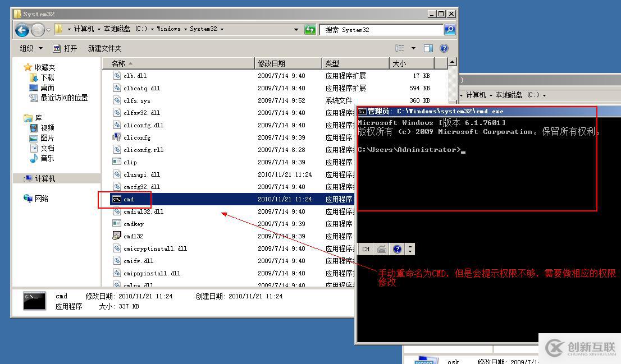Click Windows breadcrumb in address bar
Screen dimensions: 621x364
168,29
